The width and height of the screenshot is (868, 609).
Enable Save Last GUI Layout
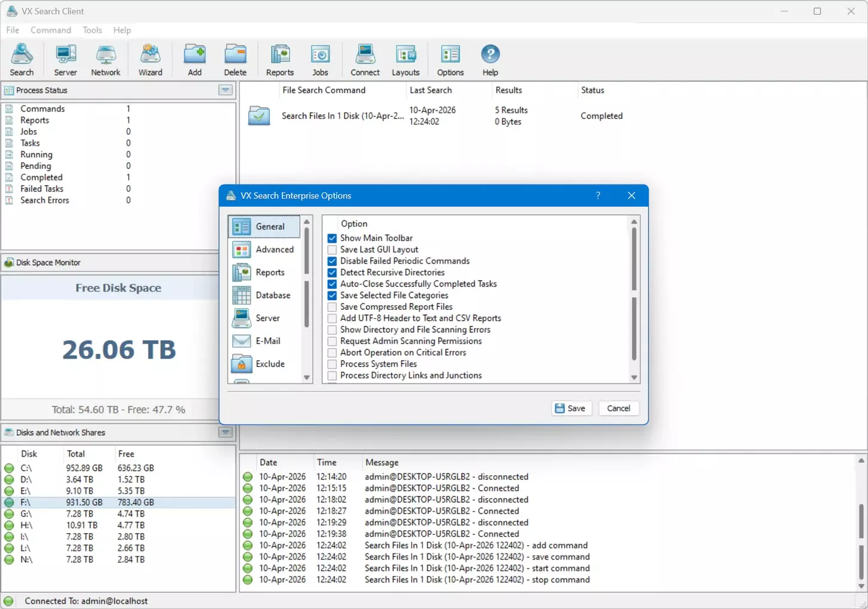click(x=333, y=250)
